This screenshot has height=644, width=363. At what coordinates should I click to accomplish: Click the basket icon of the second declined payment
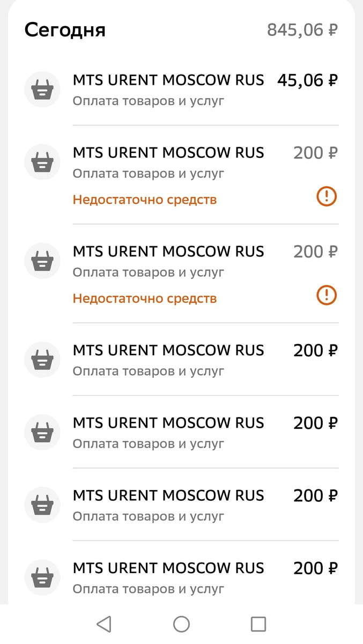[42, 260]
